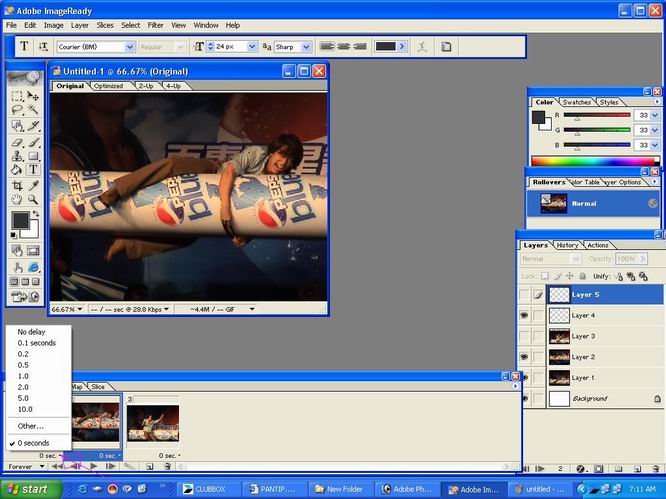Open the G value dropdown in Color panel
Viewport: 666px width, 499px height.
(x=654, y=130)
